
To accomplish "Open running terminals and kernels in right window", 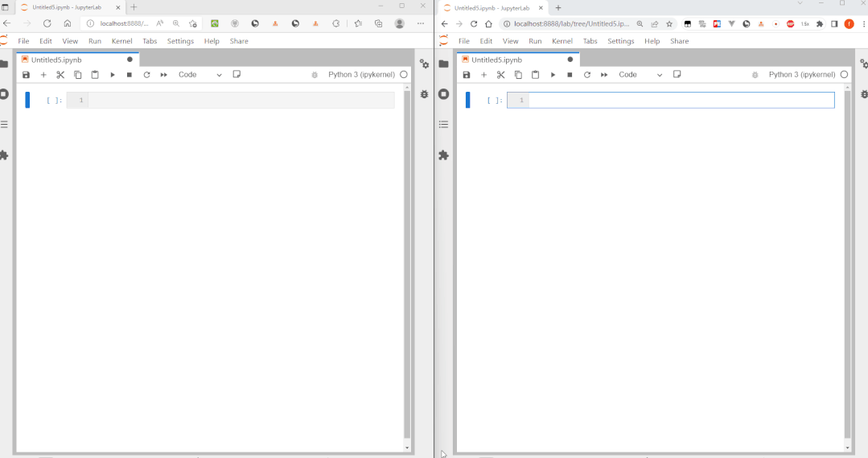I will 443,94.
